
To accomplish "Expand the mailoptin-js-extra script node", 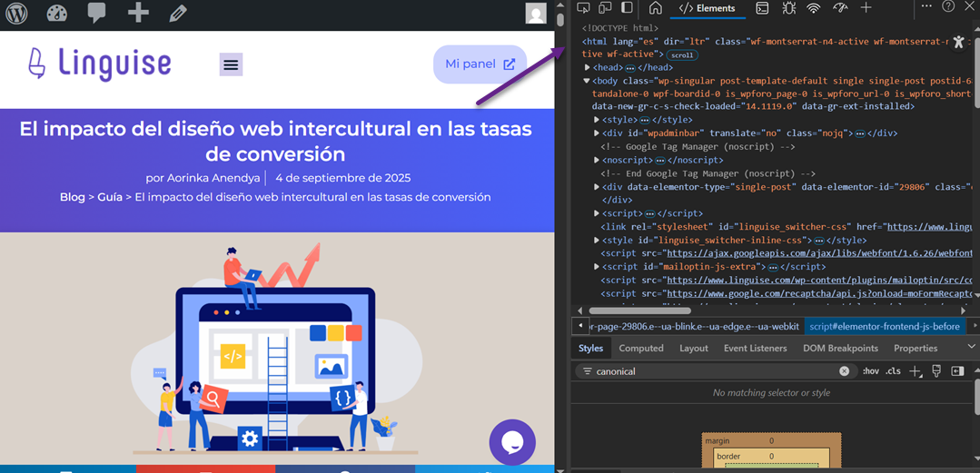I will [x=597, y=267].
